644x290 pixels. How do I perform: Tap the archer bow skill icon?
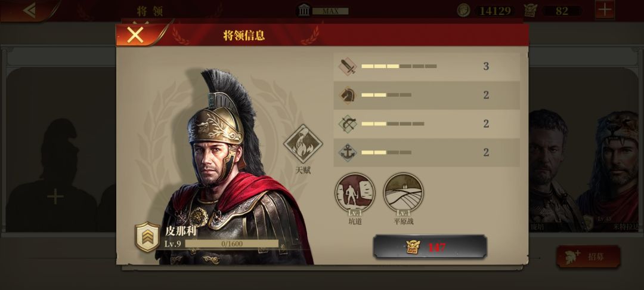click(348, 124)
